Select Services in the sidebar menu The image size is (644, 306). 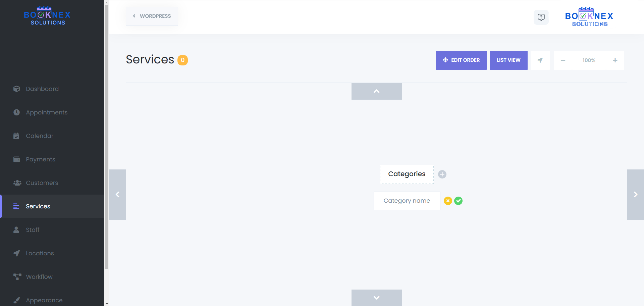(x=38, y=206)
